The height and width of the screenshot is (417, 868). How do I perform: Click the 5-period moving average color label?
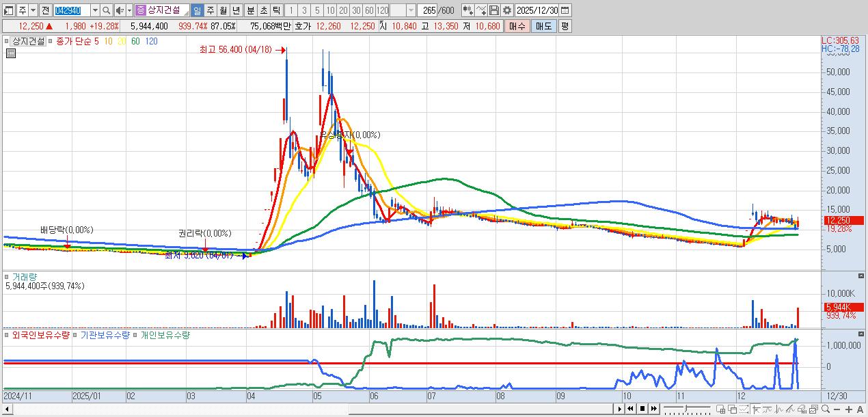tap(96, 41)
